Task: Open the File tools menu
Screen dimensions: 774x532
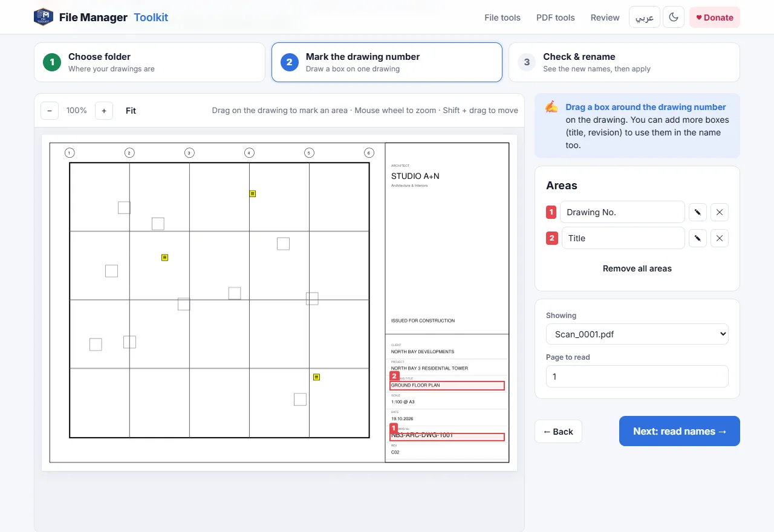Action: [502, 18]
